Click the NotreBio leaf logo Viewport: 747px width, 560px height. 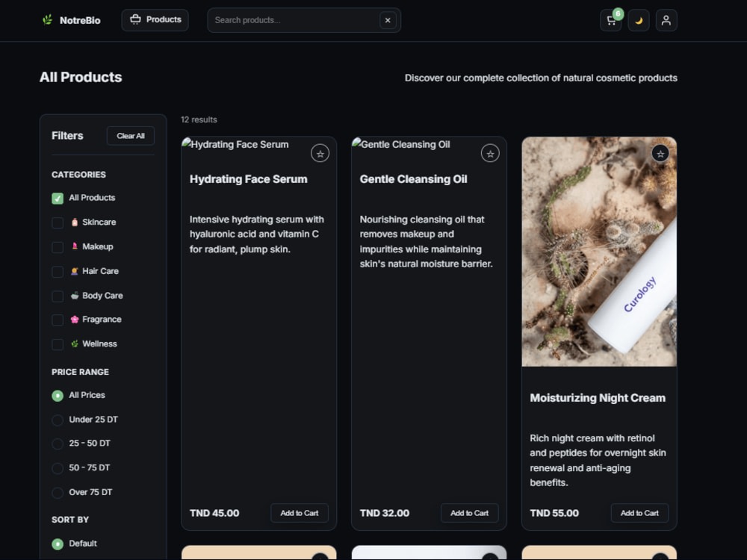coord(47,20)
